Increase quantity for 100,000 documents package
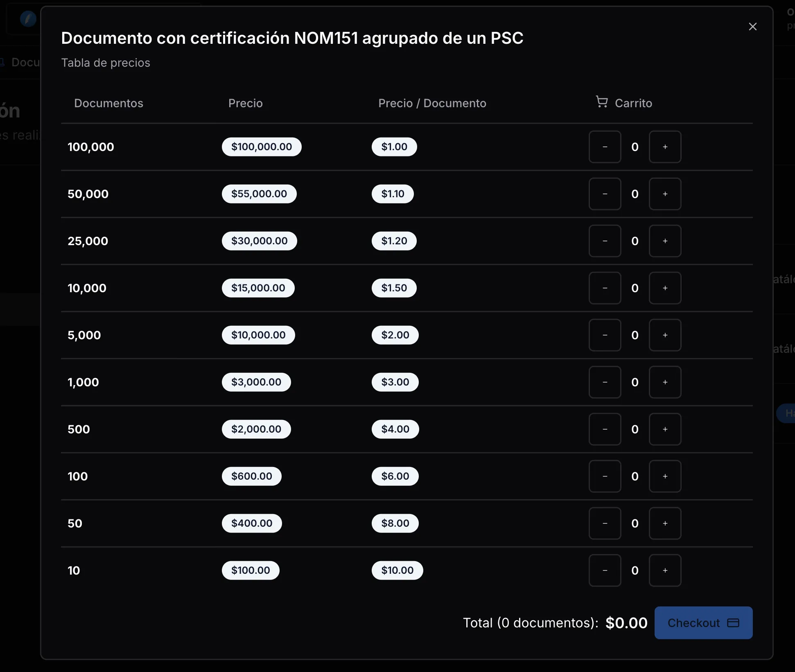 tap(665, 147)
